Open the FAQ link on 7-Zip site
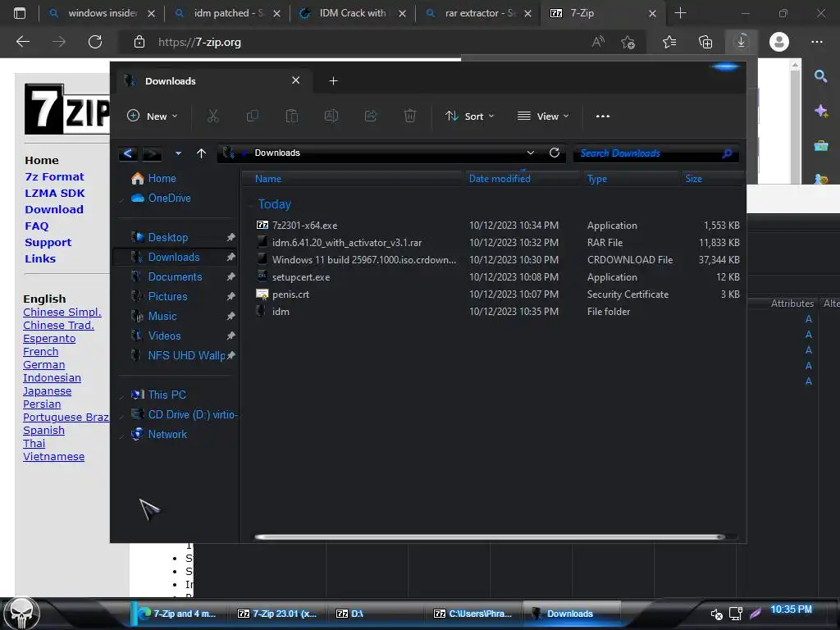Viewport: 840px width, 630px height. [x=36, y=226]
